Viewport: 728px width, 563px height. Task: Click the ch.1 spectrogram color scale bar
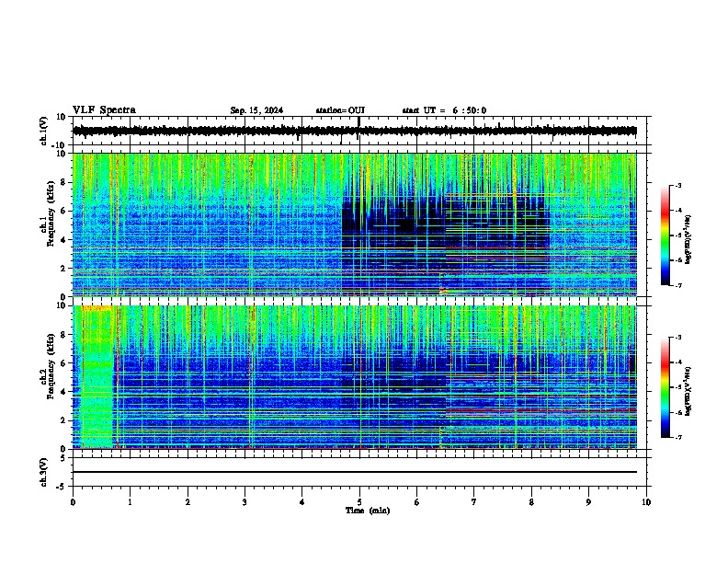665,236
